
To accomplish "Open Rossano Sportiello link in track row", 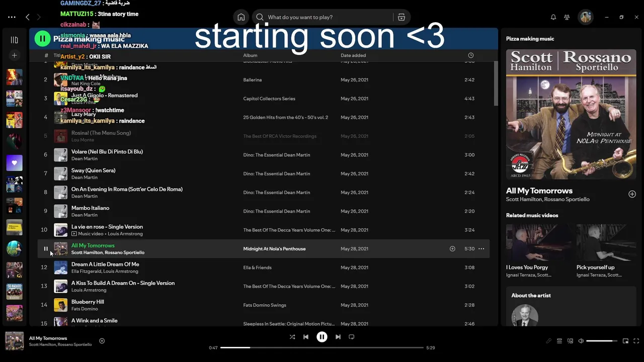I will [124, 252].
